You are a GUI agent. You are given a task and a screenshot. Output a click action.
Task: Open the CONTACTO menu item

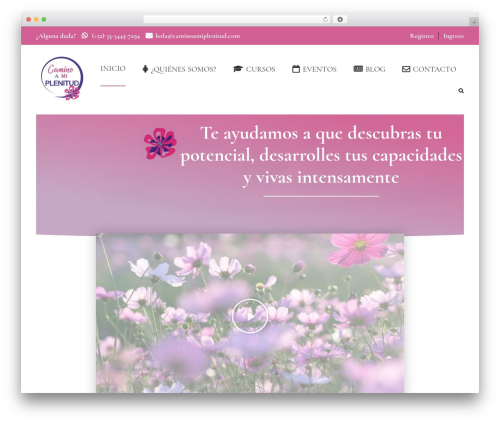click(434, 69)
